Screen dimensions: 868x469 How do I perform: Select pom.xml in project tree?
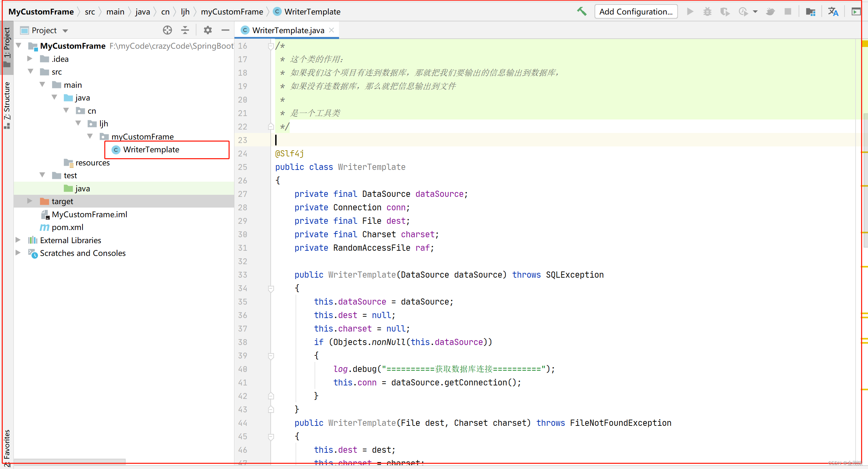67,227
